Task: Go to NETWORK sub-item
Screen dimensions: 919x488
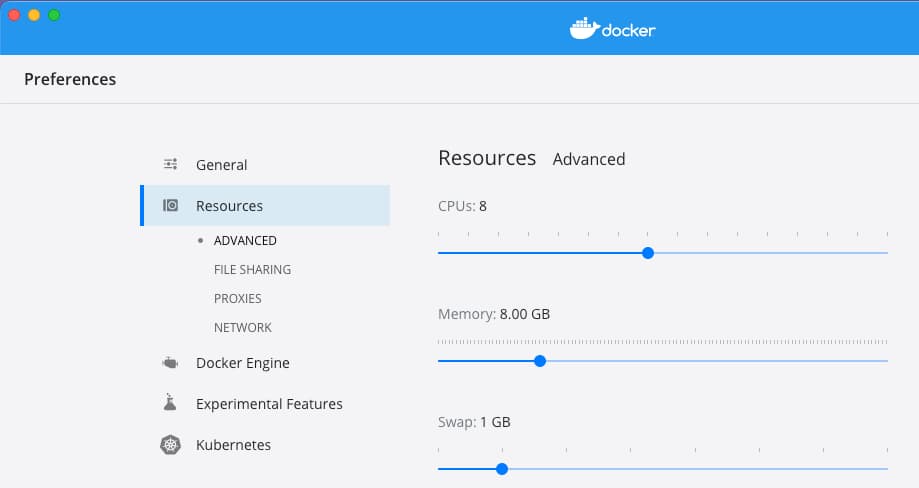Action: (x=243, y=327)
